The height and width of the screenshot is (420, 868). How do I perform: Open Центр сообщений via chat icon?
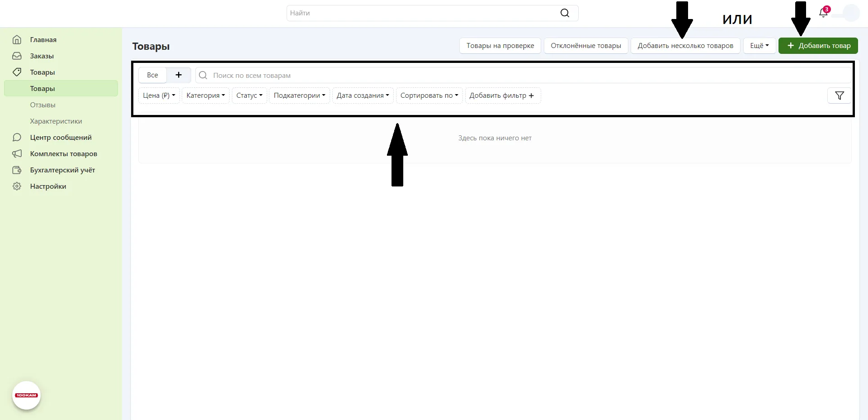[17, 138]
